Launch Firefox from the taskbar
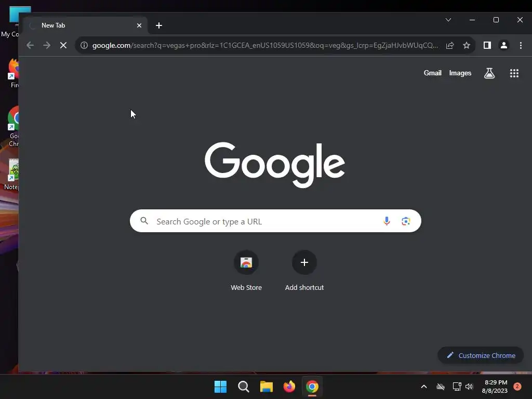Screen dimensions: 532x399 click(289, 387)
